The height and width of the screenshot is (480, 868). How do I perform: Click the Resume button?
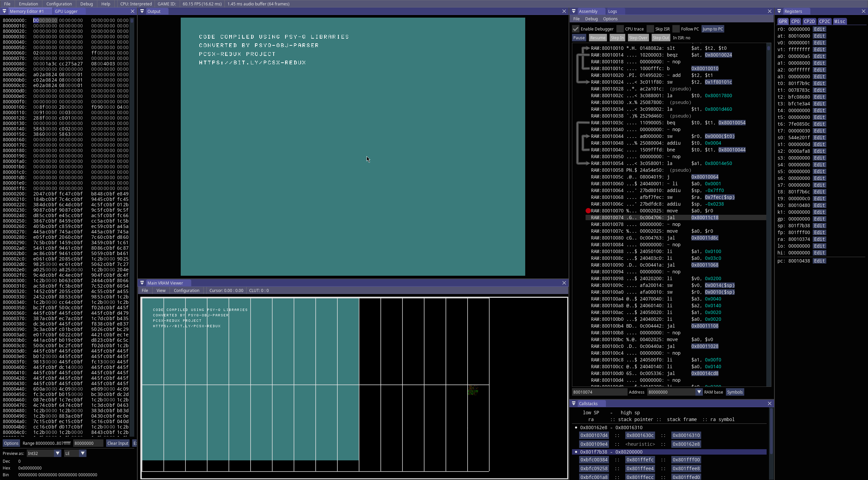[x=597, y=38]
